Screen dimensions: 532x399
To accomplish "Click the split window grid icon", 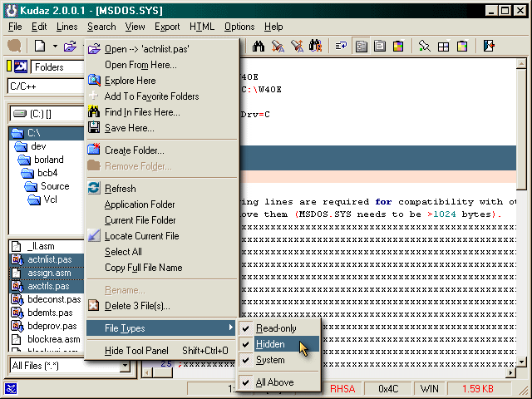I will click(x=443, y=47).
